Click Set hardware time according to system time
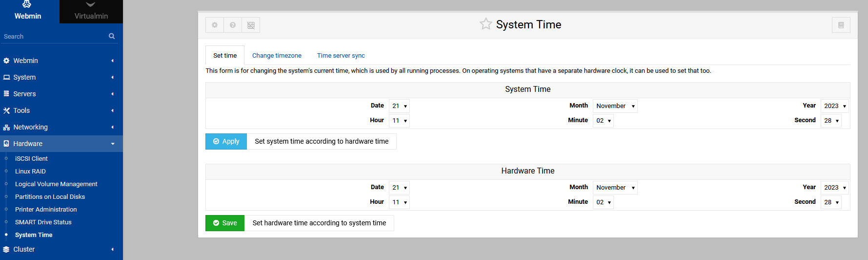 319,223
